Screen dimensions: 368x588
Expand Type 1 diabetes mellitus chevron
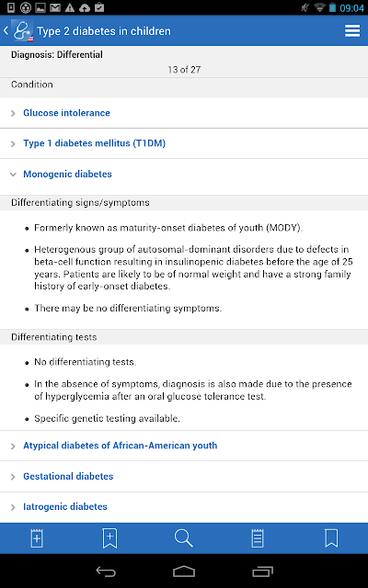13,143
